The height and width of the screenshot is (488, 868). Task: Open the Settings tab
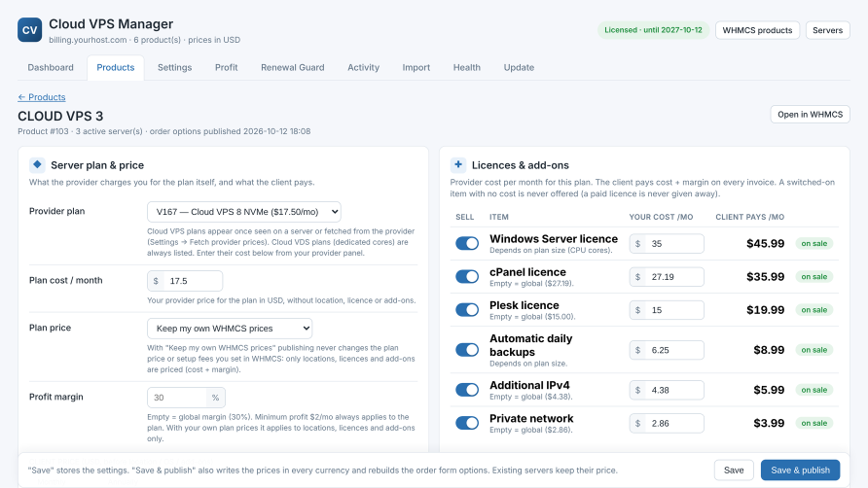(174, 67)
